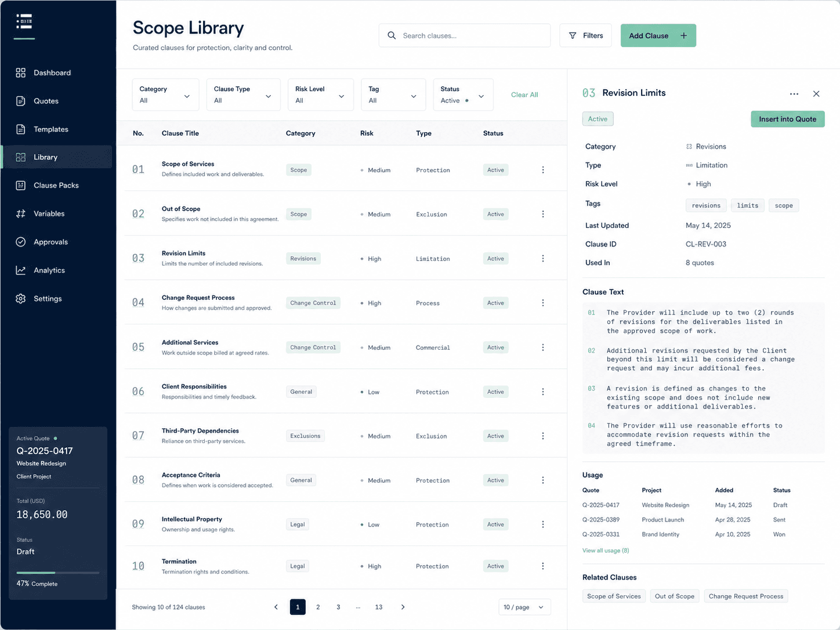Open Analytics in the sidebar
This screenshot has height=630, width=840.
coord(57,270)
